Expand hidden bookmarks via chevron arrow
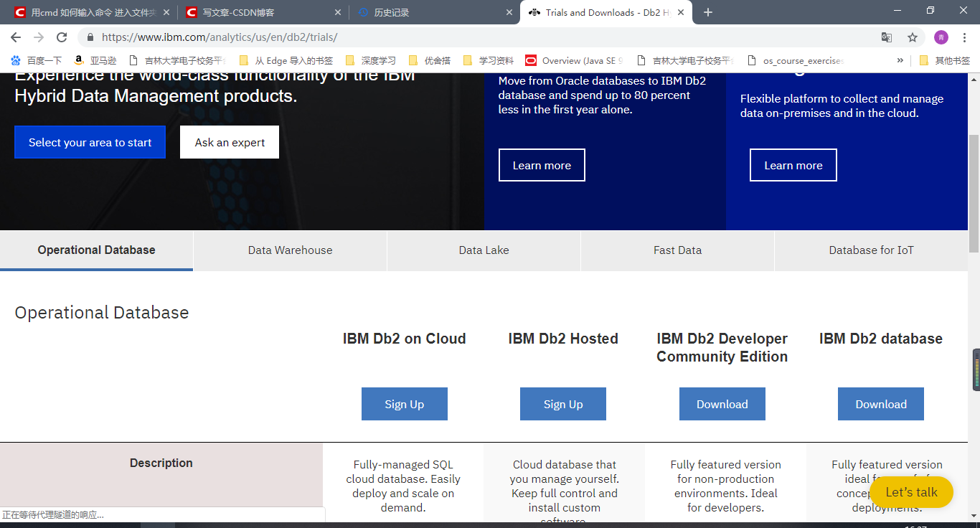The image size is (980, 528). (x=902, y=60)
